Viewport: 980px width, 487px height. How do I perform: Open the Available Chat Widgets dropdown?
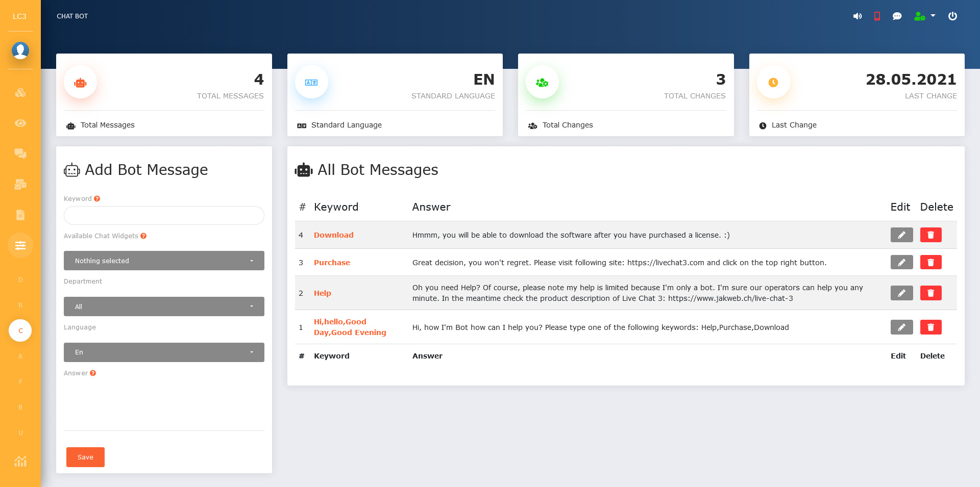pos(164,261)
